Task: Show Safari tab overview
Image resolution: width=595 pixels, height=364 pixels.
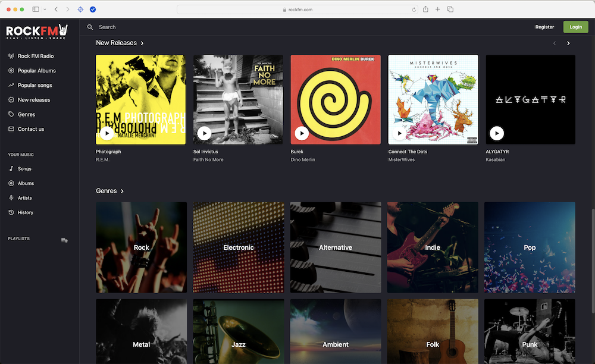Action: click(x=450, y=9)
